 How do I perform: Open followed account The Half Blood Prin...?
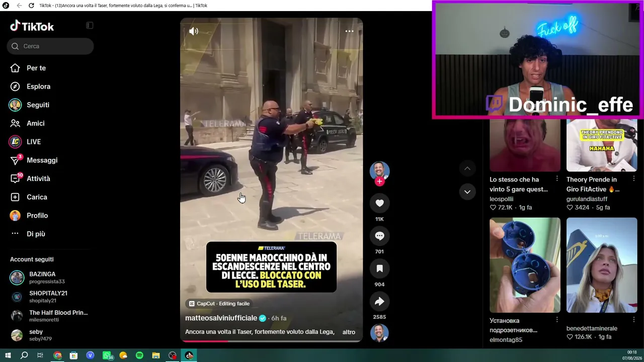[50, 316]
